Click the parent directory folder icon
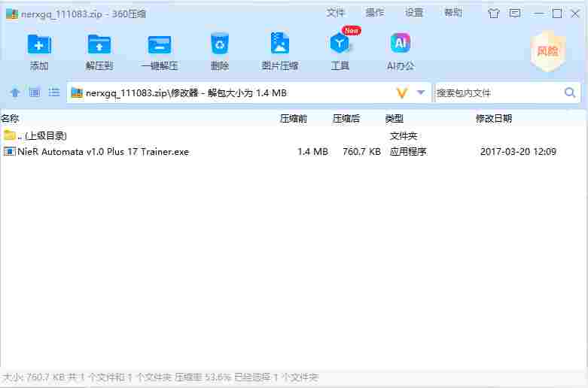588x388 pixels. pyautogui.click(x=9, y=135)
